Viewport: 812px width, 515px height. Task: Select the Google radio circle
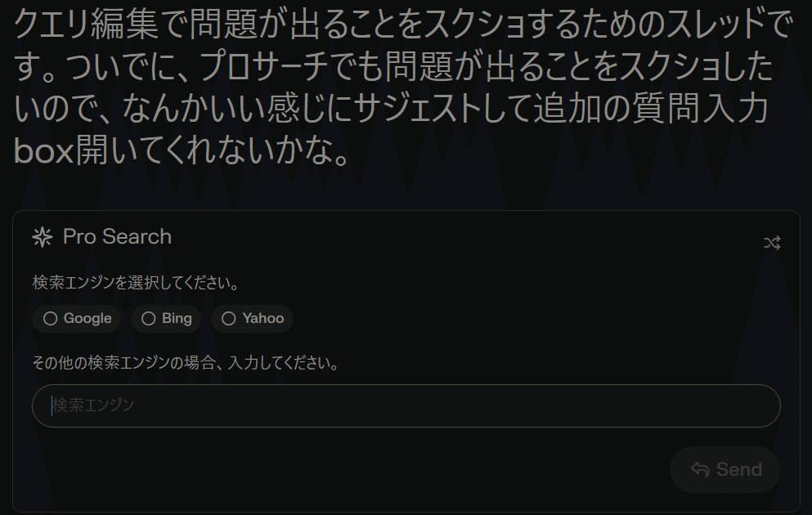tap(50, 318)
